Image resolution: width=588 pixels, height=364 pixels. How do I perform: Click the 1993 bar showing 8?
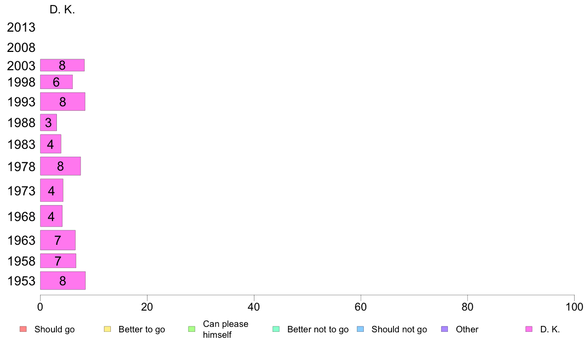coord(63,101)
